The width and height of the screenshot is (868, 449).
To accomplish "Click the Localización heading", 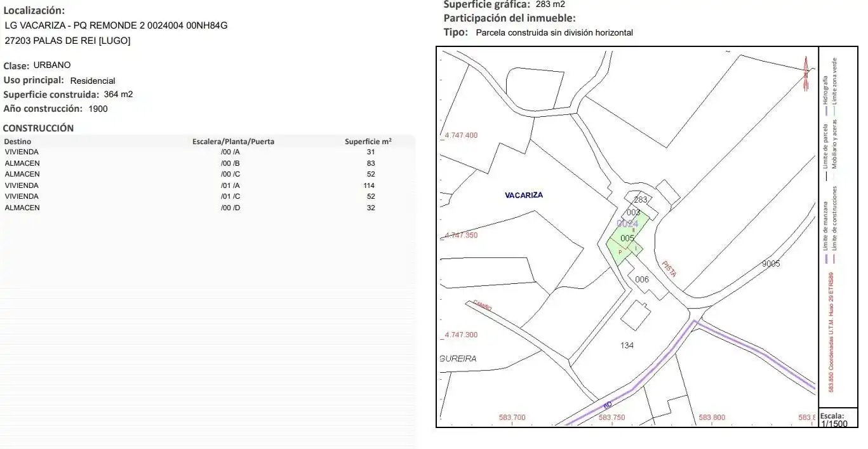I will point(34,11).
